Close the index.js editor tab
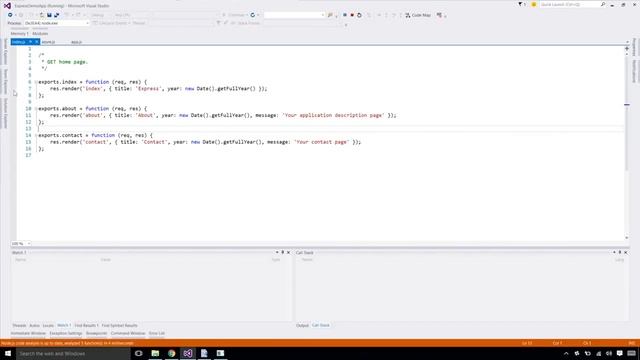 (x=37, y=42)
